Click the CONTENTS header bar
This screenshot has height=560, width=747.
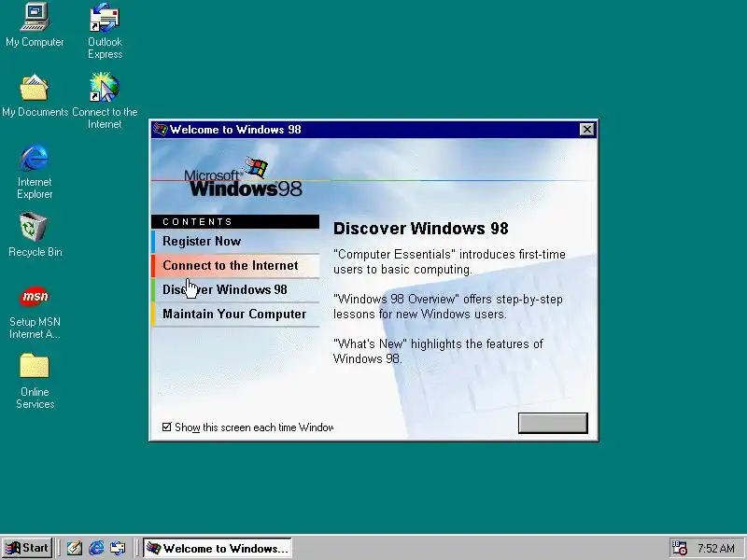click(235, 222)
